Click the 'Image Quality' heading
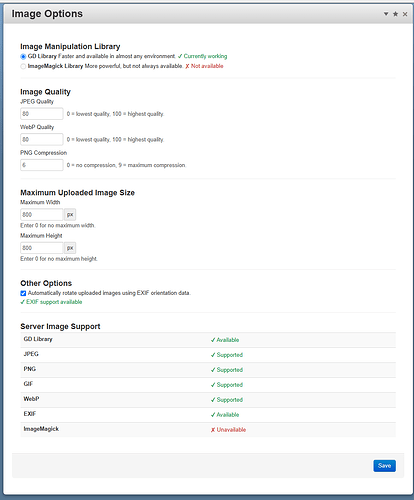The height and width of the screenshot is (500, 414). click(x=45, y=92)
